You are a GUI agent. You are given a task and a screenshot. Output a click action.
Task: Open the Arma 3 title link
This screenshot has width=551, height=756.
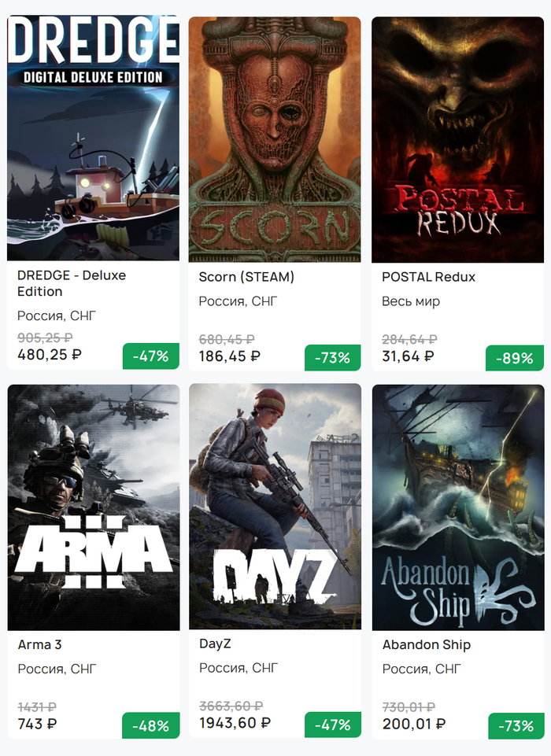click(x=39, y=645)
